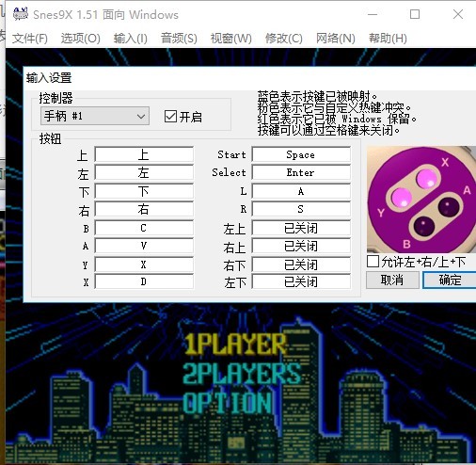Open the 网络(N) menu
476x465 pixels.
coord(336,39)
